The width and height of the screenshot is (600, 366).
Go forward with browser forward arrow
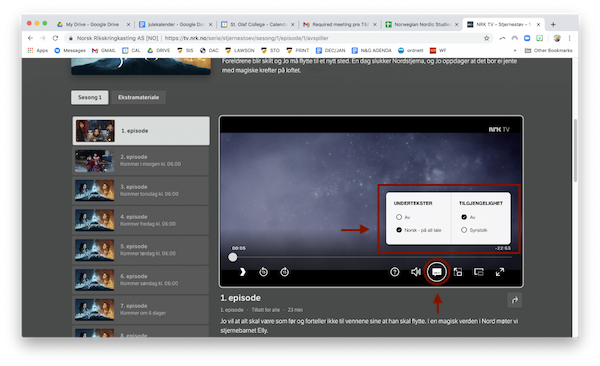click(42, 38)
